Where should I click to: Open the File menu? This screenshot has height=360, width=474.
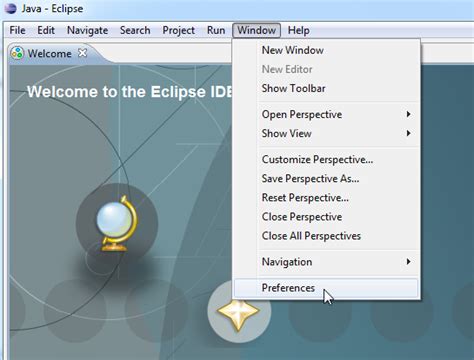pyautogui.click(x=17, y=30)
